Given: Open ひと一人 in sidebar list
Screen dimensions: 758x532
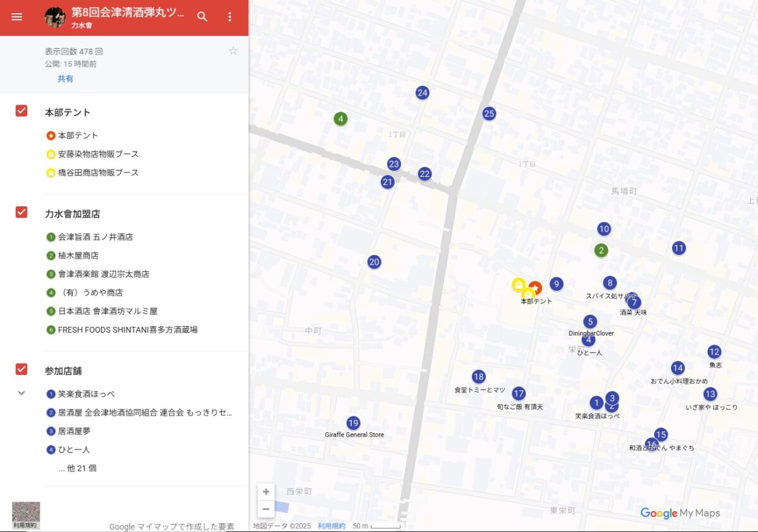Looking at the screenshot, I should click(75, 450).
